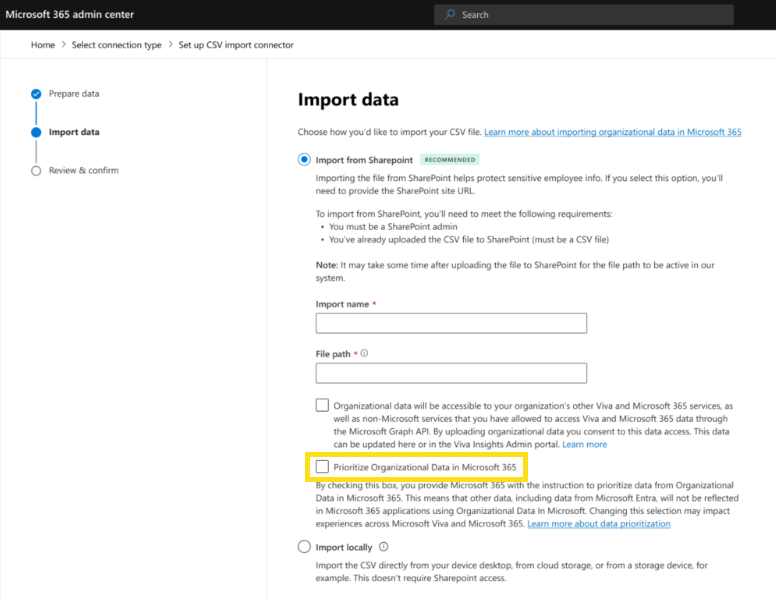Click the File path info icon
Screen dimensions: 776x600
point(364,353)
